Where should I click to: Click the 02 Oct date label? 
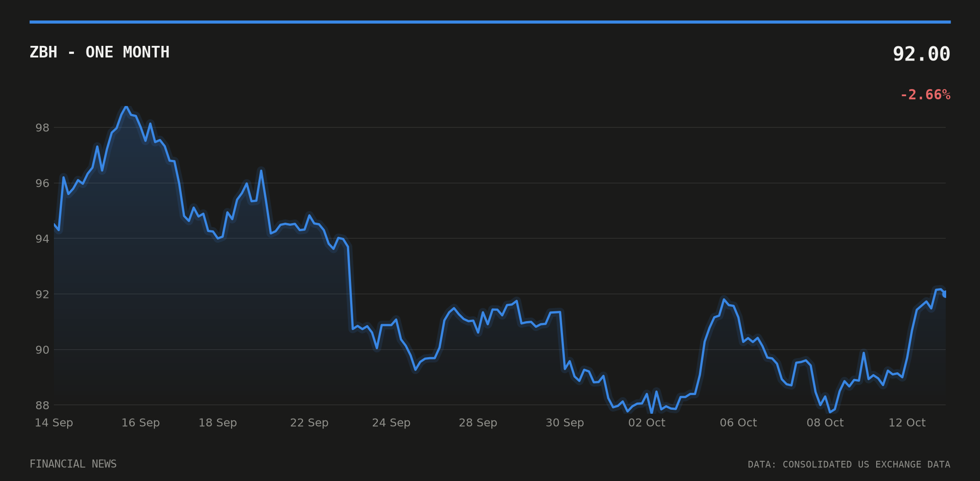(x=647, y=423)
